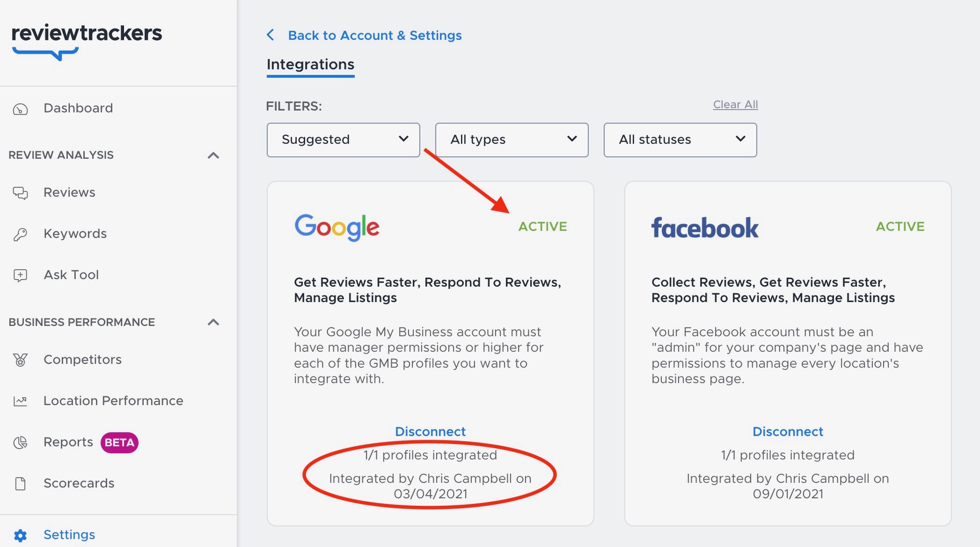This screenshot has height=547, width=980.
Task: Open Reviews in the sidebar
Action: (x=69, y=192)
